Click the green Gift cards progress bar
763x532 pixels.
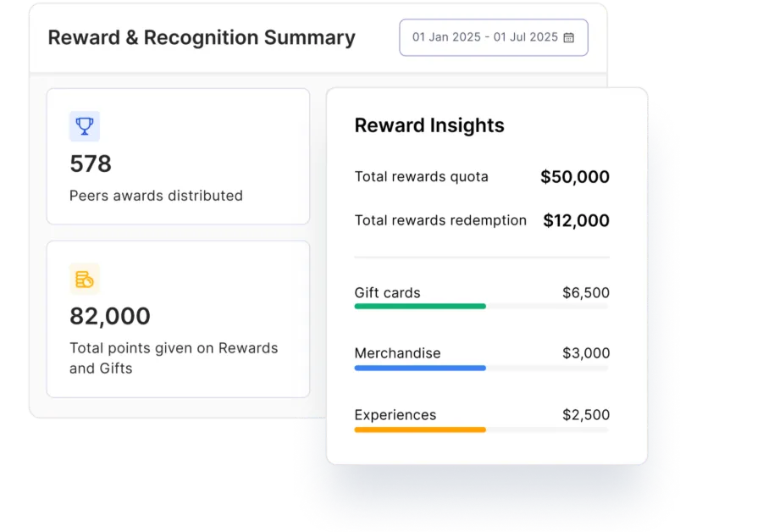tap(419, 307)
